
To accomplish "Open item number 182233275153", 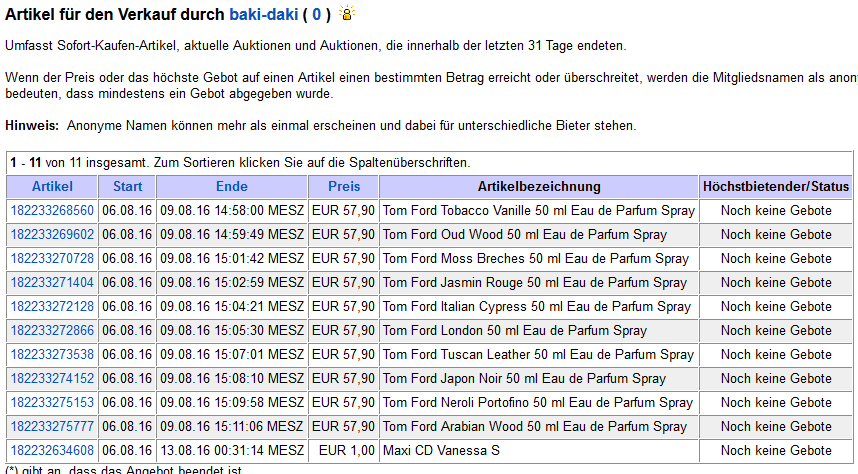I will (x=53, y=403).
